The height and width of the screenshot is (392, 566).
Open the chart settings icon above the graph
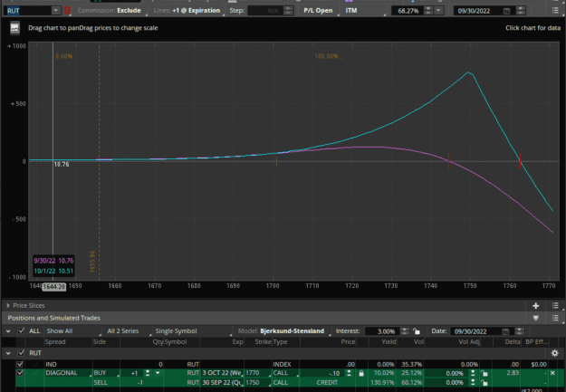click(x=14, y=28)
